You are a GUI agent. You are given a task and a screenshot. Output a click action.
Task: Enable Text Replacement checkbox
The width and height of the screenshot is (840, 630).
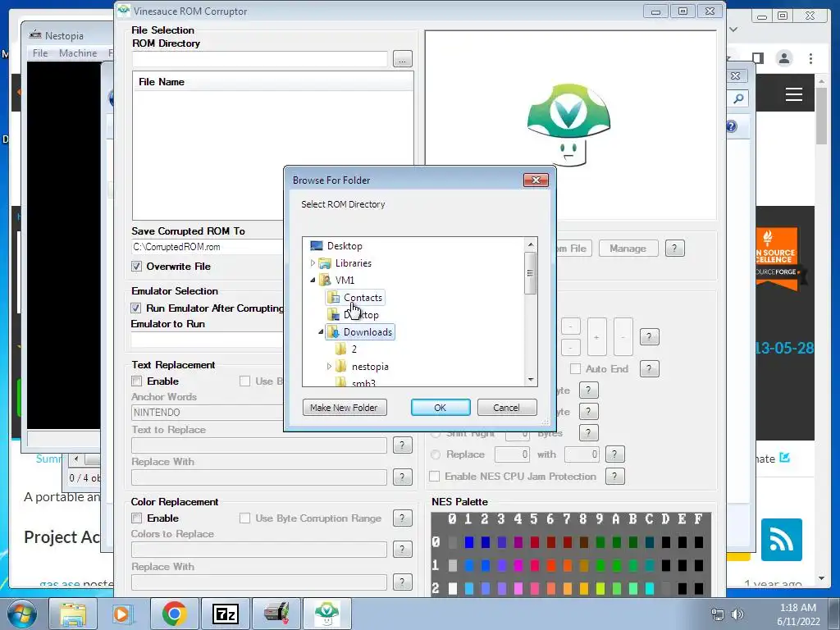[137, 381]
